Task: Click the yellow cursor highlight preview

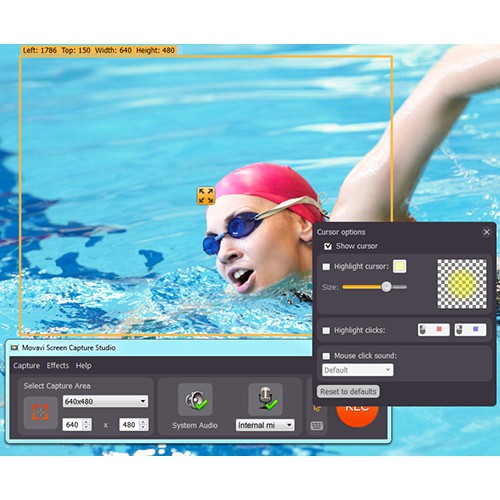Action: 462,284
